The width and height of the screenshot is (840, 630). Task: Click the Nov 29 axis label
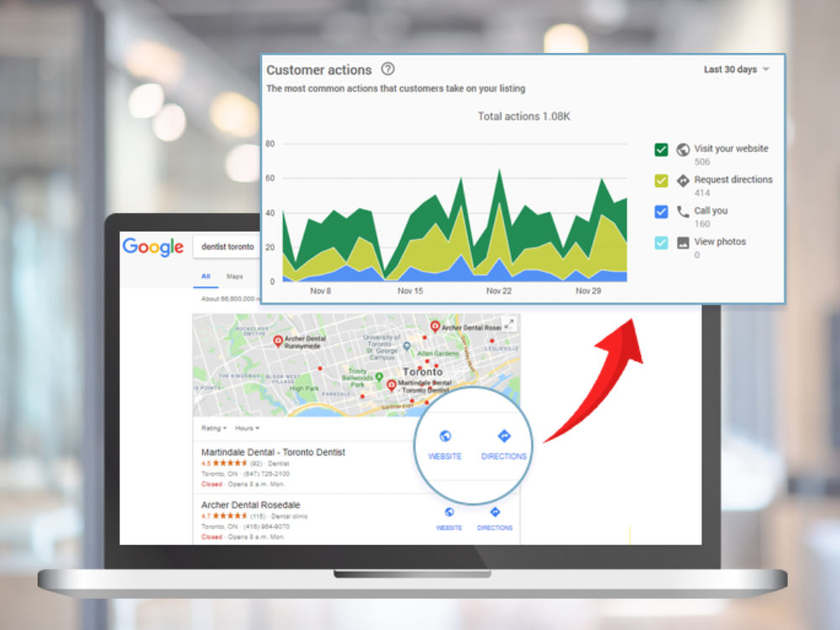click(588, 291)
